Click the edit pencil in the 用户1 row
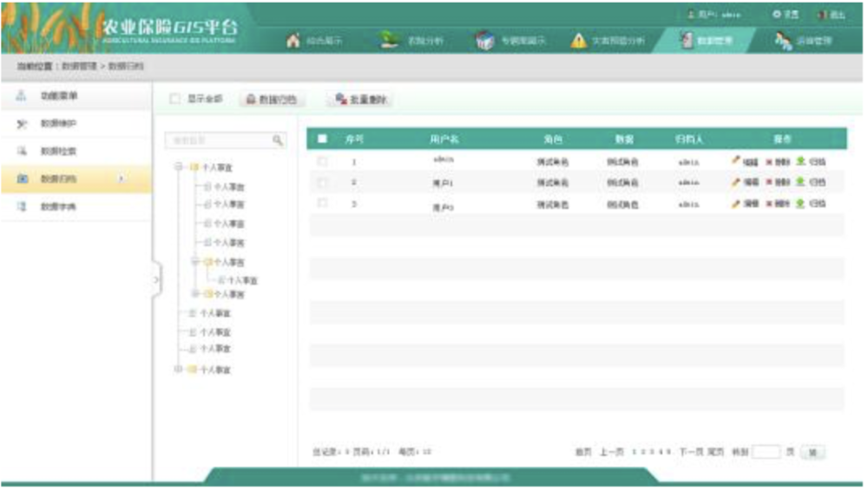 [x=736, y=182]
